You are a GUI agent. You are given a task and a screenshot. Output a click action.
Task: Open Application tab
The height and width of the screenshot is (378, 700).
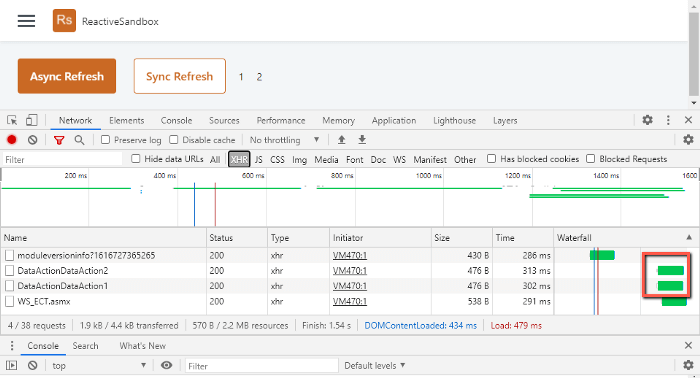(394, 120)
